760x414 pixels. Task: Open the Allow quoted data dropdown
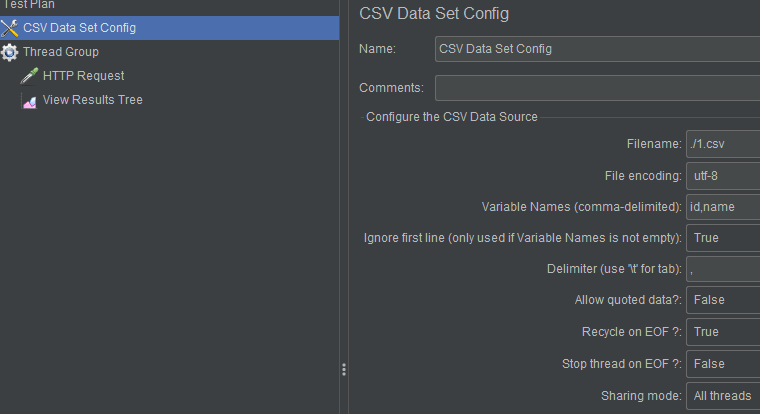[x=723, y=300]
